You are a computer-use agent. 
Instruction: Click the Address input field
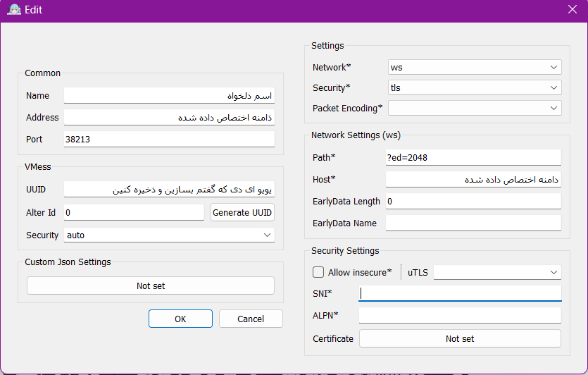pyautogui.click(x=169, y=118)
